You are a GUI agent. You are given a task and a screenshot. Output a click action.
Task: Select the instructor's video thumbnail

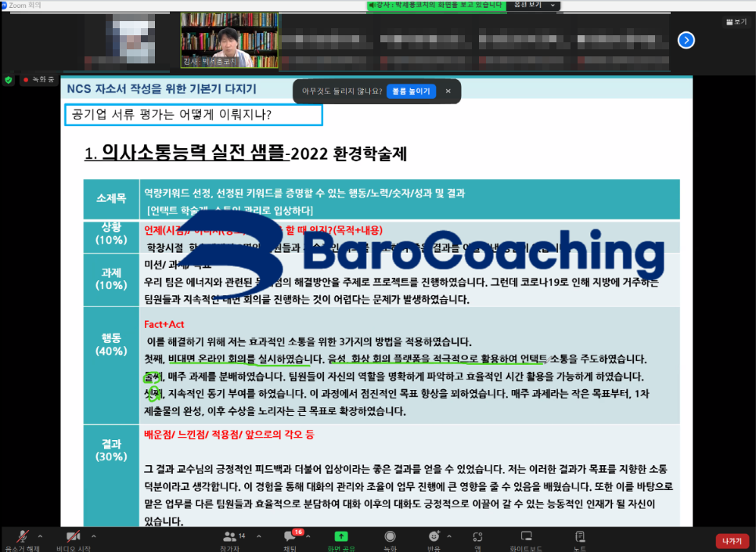(x=218, y=40)
